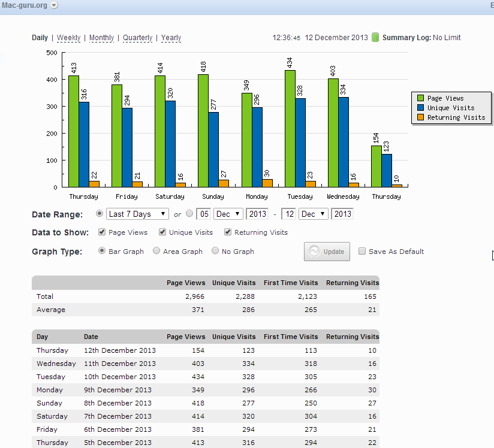Click the green Page Views legend swatch
Screen dimensions: 494x448
click(x=420, y=98)
